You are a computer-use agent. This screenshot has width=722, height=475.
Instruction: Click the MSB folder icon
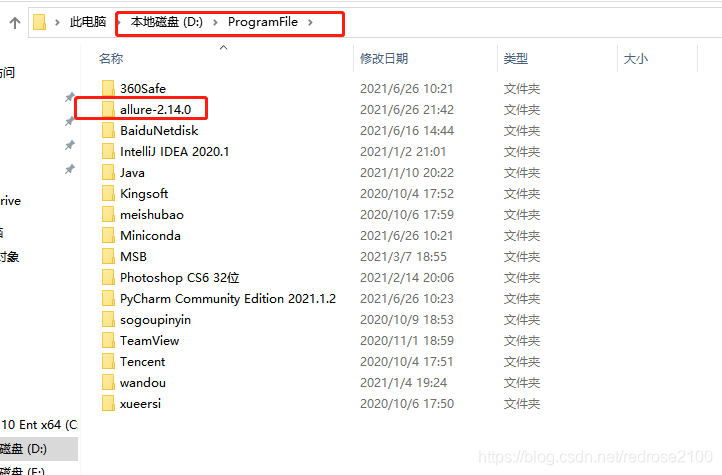108,256
